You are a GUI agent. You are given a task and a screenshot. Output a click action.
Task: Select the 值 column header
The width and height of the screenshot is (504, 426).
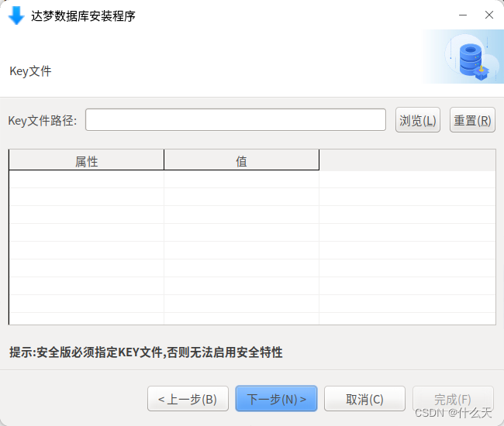tap(241, 160)
